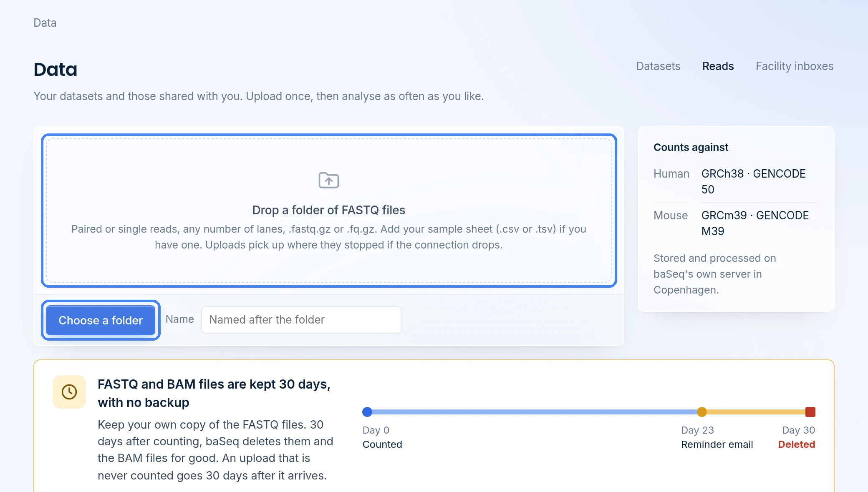Focus the dataset Name input field
Viewport: 868px width, 492px height.
(301, 320)
